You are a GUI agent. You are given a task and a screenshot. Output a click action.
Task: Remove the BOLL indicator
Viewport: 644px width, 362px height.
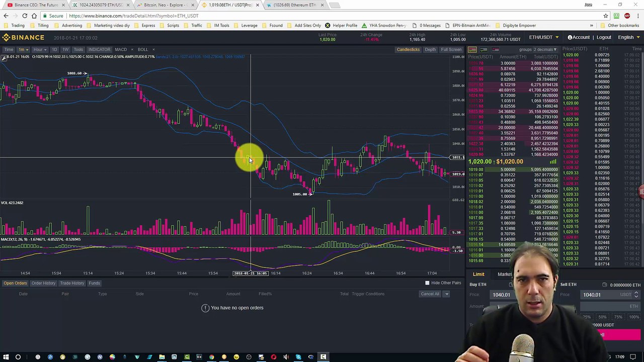[153, 49]
